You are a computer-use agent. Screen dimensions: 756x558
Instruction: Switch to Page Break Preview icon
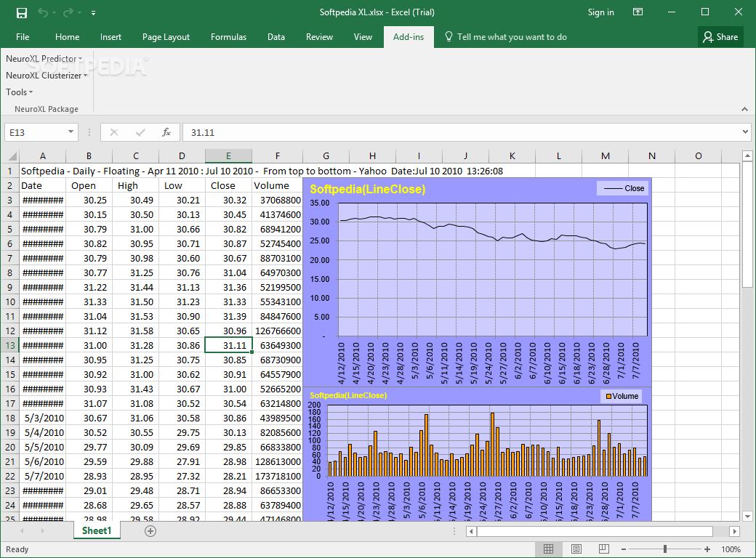603,549
